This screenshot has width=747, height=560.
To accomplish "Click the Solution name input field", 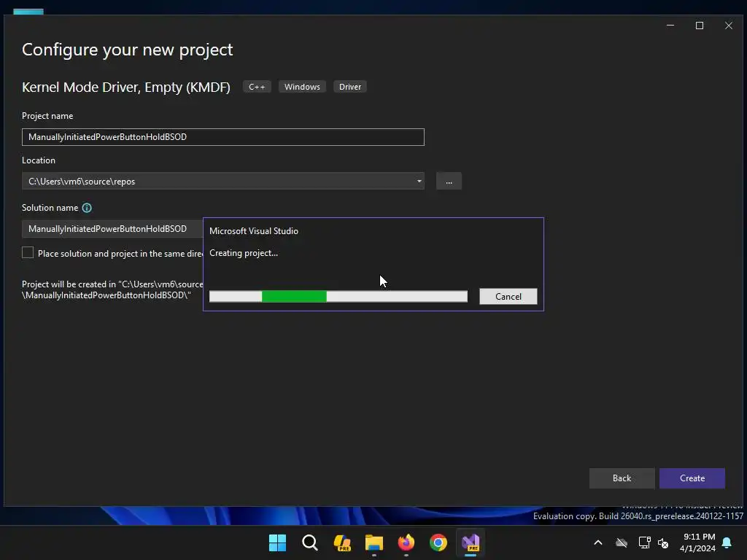I will coord(112,229).
